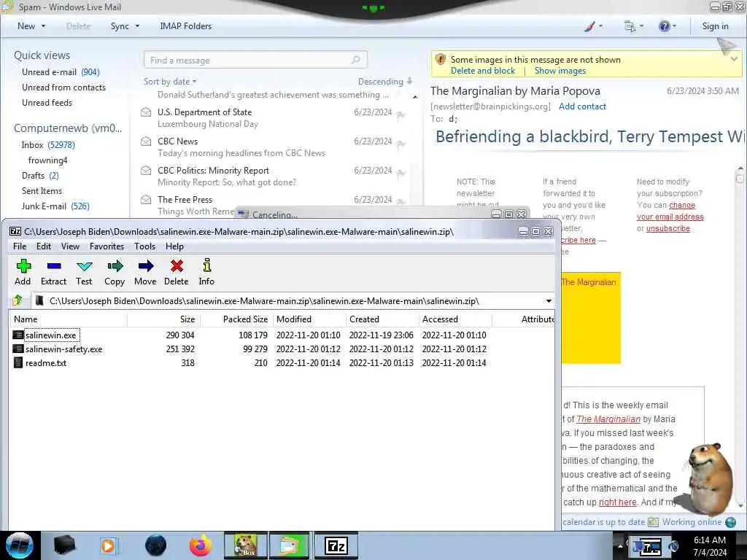Open the Help menu in 7-Zip

[174, 246]
